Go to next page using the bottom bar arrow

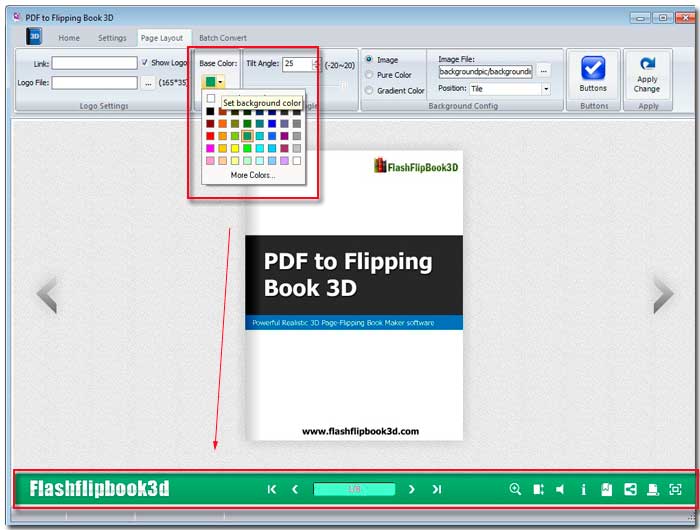(x=412, y=489)
